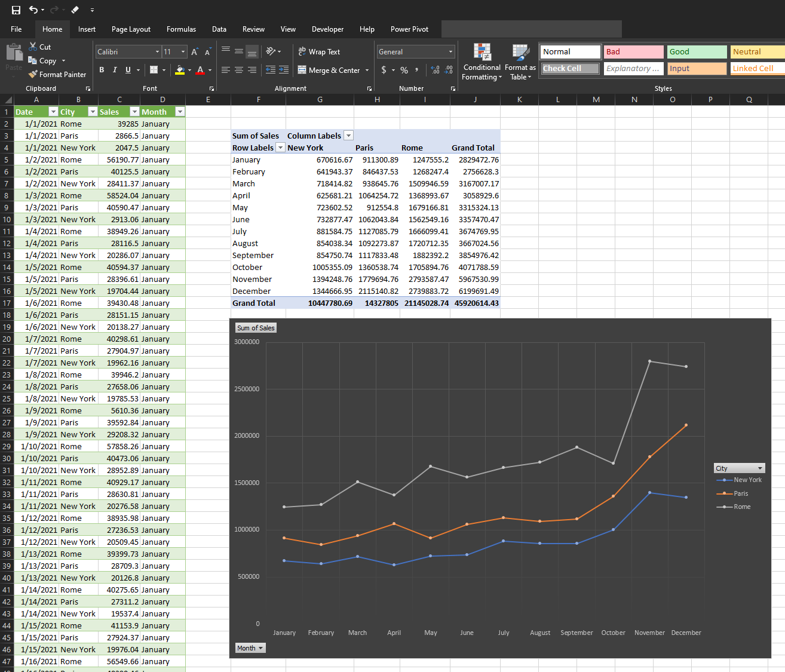Align cell text right

(x=252, y=70)
